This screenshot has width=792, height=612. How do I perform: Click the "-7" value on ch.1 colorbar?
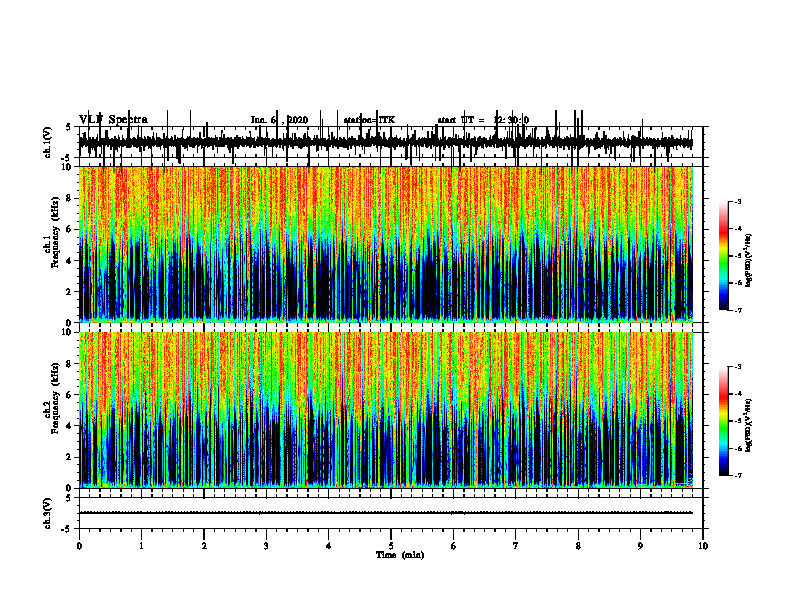[x=738, y=310]
